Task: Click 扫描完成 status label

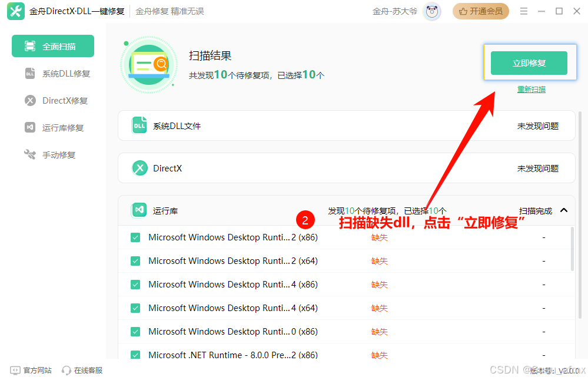Action: [x=536, y=211]
